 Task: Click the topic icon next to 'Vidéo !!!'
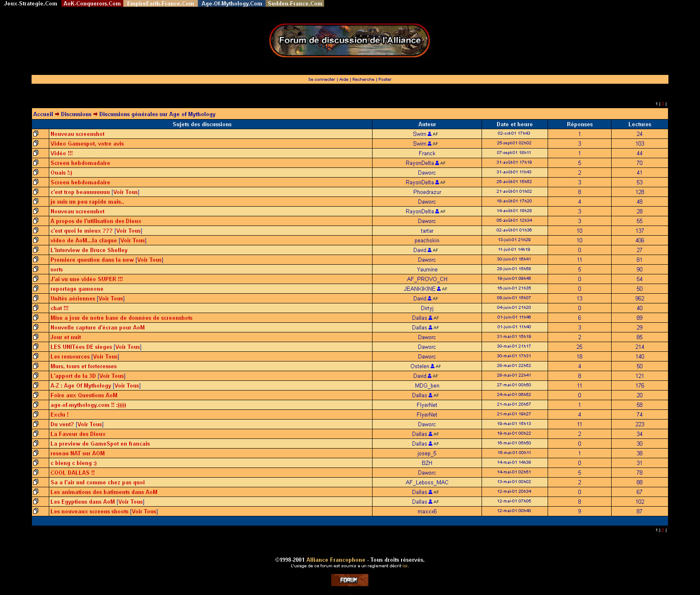36,153
